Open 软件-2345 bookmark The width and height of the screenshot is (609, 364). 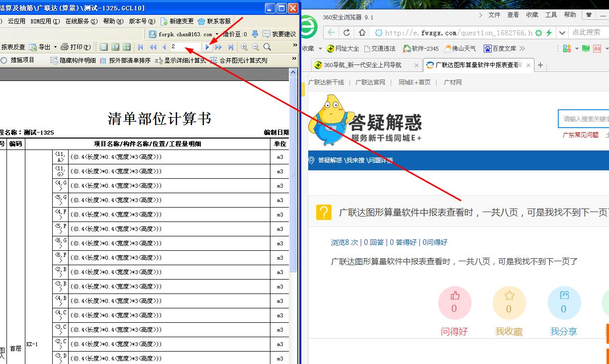point(421,49)
